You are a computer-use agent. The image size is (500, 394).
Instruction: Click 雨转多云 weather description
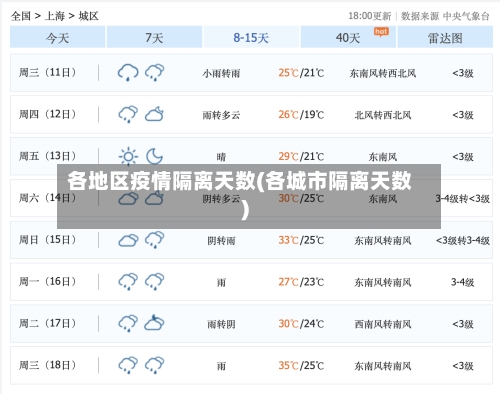coord(221,115)
